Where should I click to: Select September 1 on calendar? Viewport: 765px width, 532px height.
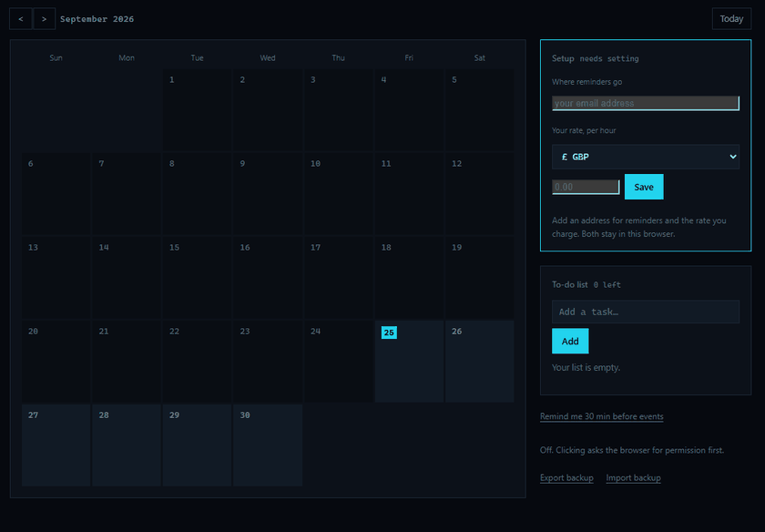197,110
